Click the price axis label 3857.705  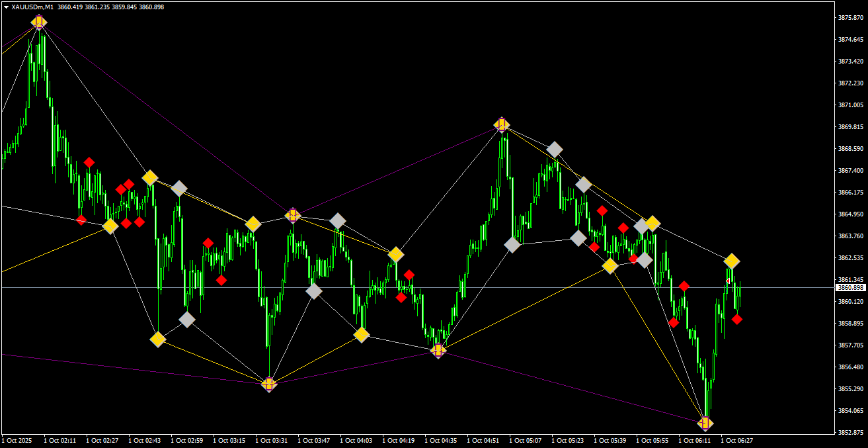[x=851, y=345]
